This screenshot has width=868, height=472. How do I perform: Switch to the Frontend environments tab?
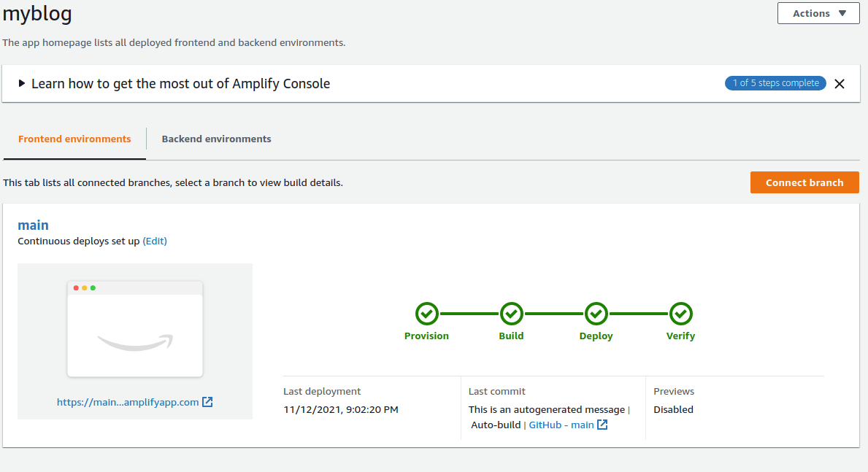74,139
